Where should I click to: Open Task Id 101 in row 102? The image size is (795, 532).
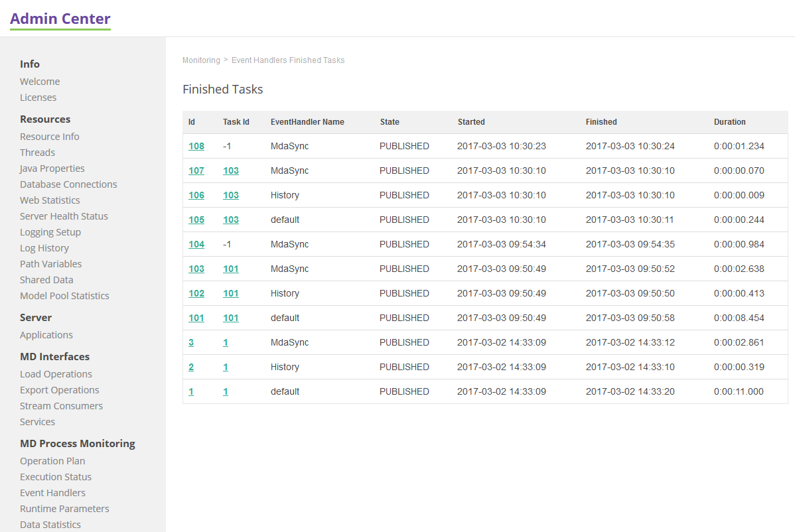230,293
